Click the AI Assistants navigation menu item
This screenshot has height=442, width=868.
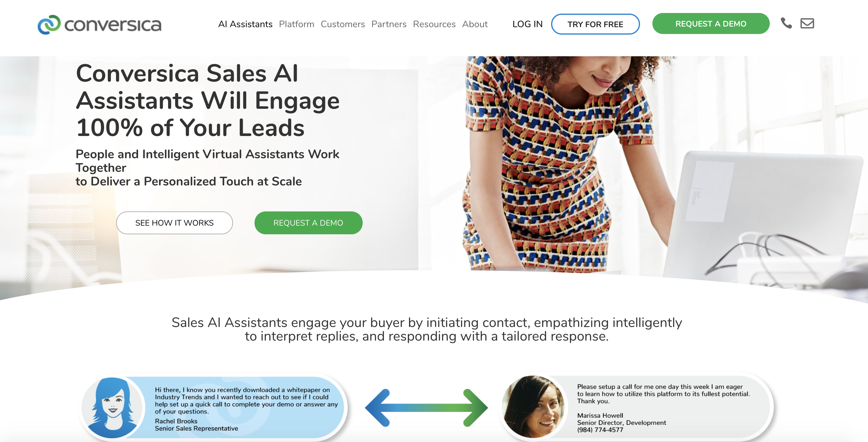246,24
